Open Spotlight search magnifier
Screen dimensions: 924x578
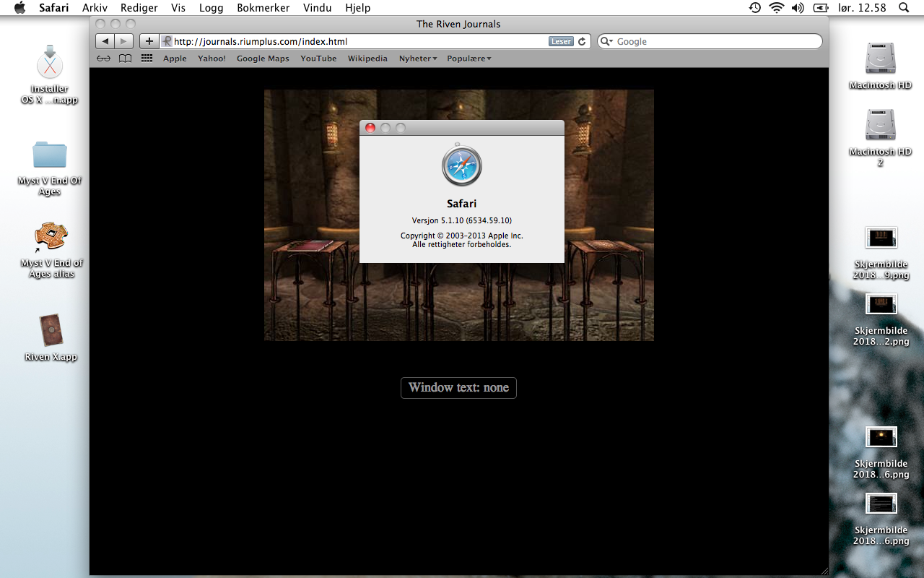coord(904,8)
